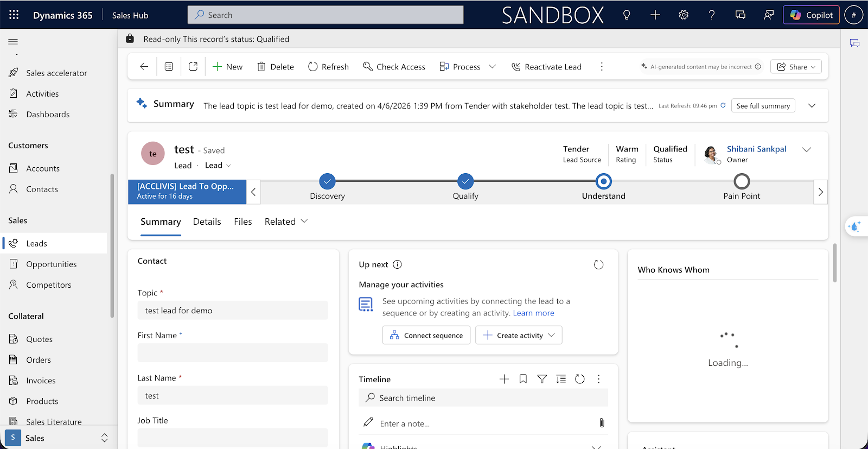Open the Learn more link
Viewport: 868px width, 449px height.
click(x=534, y=313)
